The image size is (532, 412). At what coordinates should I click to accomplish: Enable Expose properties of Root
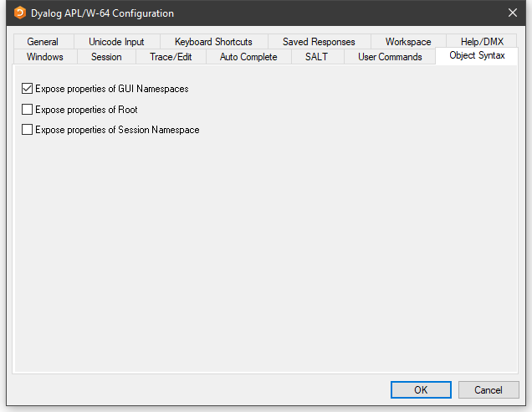tap(28, 110)
